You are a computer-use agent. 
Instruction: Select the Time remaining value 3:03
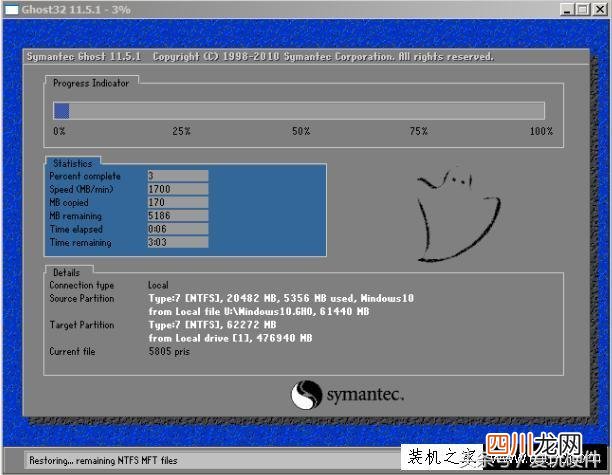(178, 242)
